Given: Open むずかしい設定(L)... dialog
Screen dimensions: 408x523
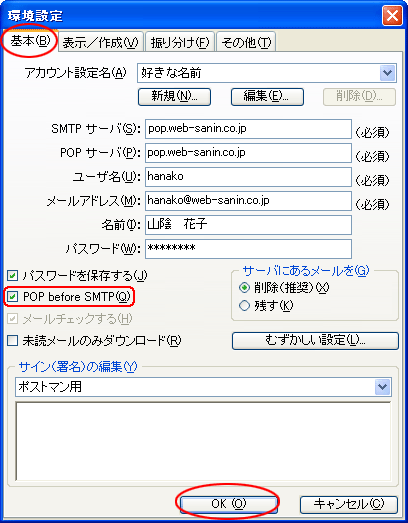Looking at the screenshot, I should (x=315, y=341).
